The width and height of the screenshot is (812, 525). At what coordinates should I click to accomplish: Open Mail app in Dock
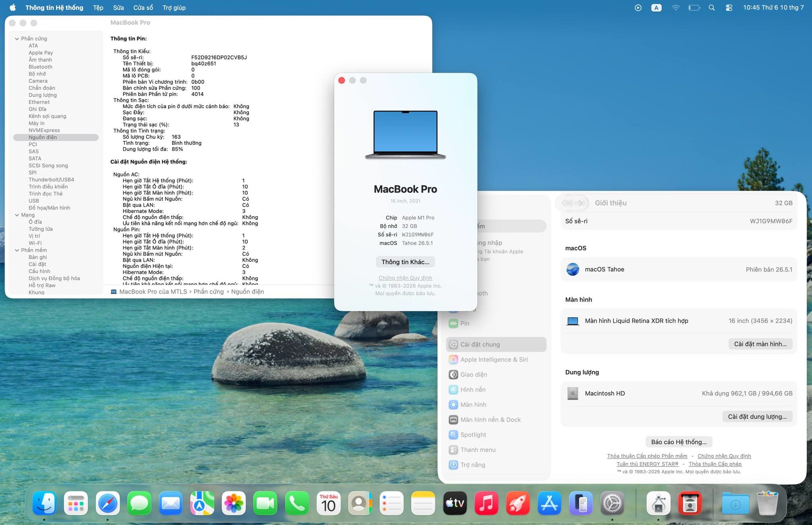tap(170, 503)
